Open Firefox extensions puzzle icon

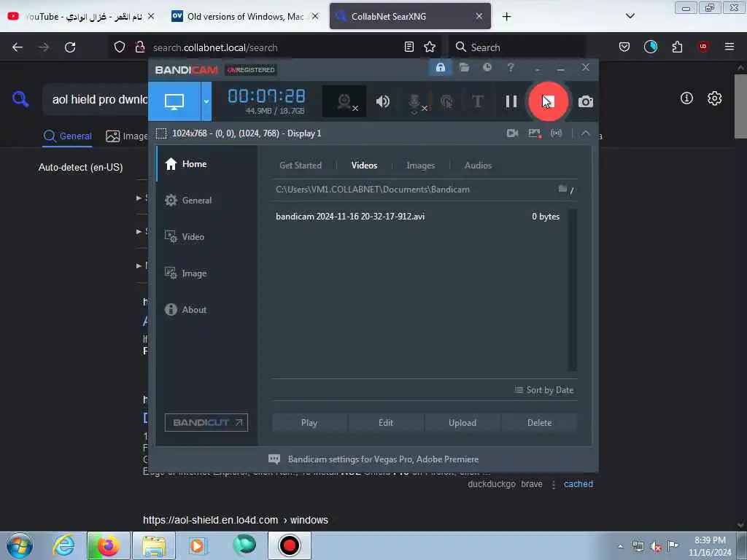(677, 47)
